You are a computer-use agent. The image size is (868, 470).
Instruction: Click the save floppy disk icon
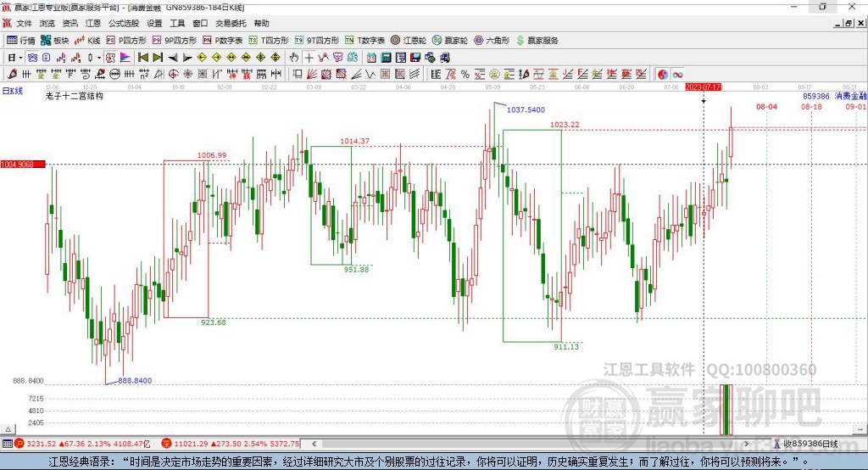415,58
